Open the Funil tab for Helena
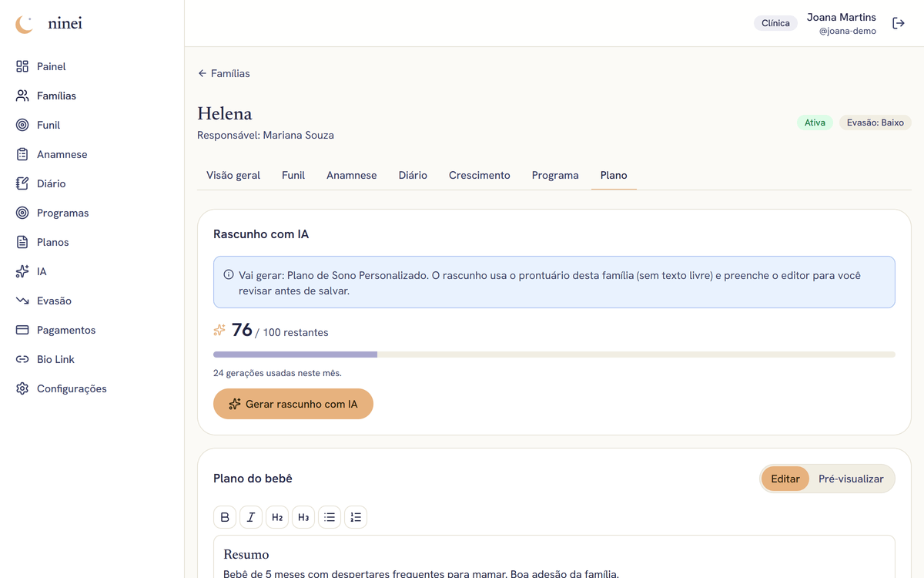The height and width of the screenshot is (578, 924). click(293, 175)
